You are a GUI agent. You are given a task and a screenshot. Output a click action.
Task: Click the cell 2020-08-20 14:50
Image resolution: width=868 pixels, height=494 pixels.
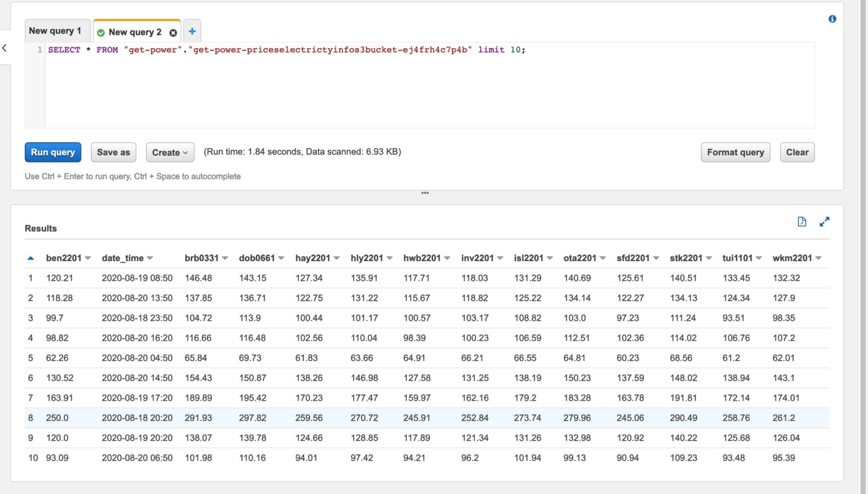pos(137,378)
